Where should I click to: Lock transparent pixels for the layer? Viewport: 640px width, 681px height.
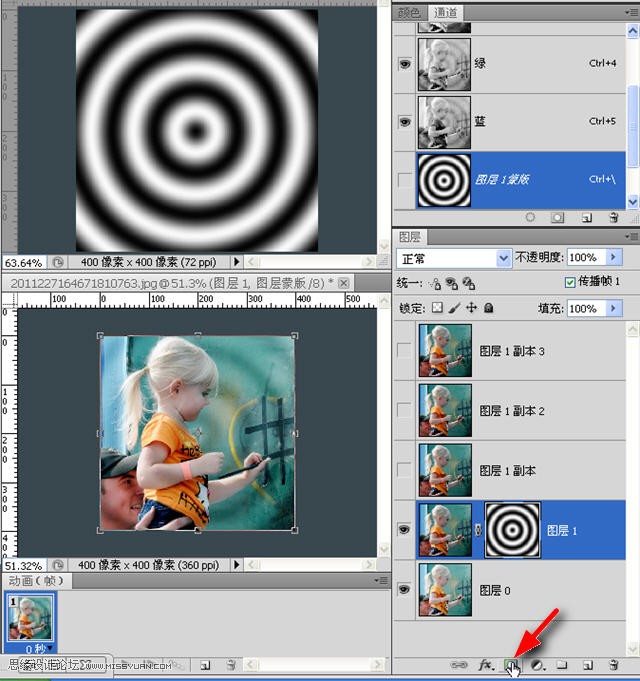pyautogui.click(x=437, y=308)
